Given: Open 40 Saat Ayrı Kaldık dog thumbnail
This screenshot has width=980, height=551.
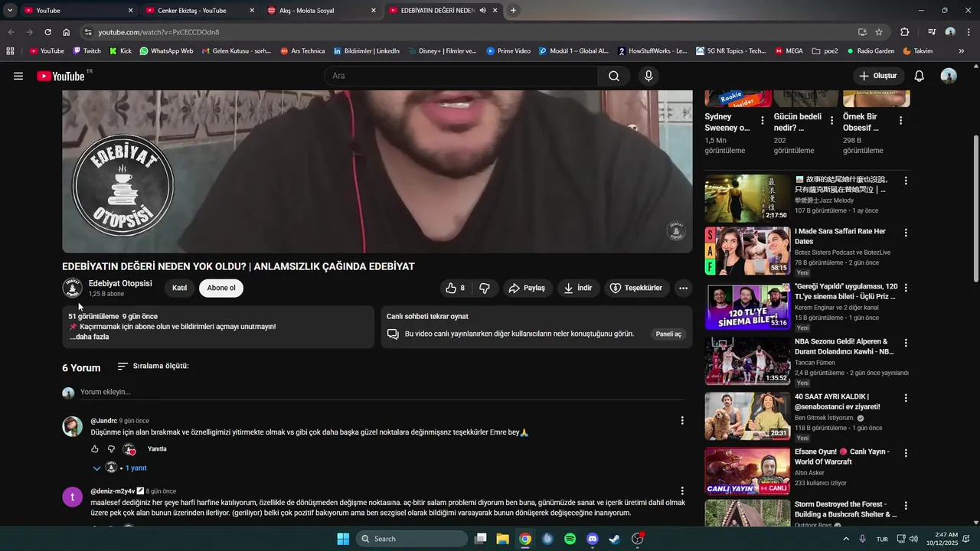Looking at the screenshot, I should (x=747, y=416).
